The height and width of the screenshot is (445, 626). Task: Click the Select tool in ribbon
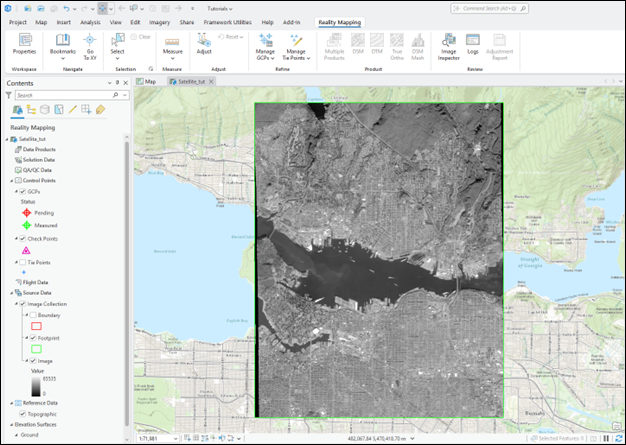pos(117,41)
